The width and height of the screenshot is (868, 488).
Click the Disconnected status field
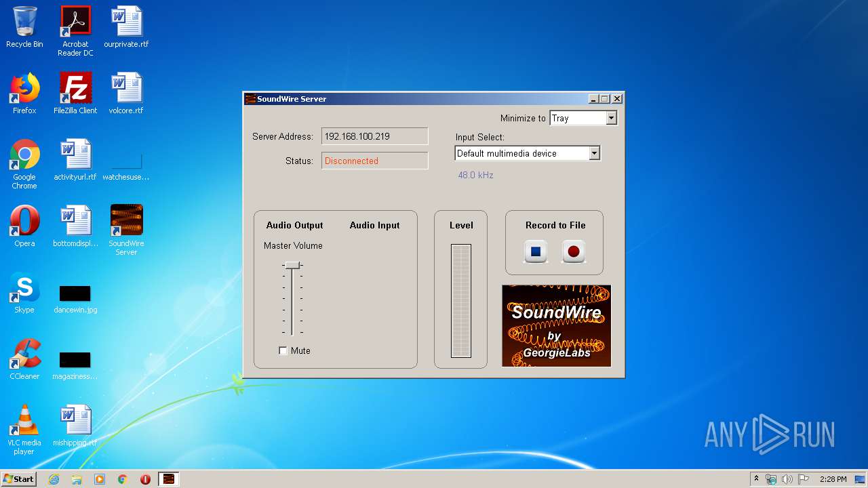pos(374,161)
